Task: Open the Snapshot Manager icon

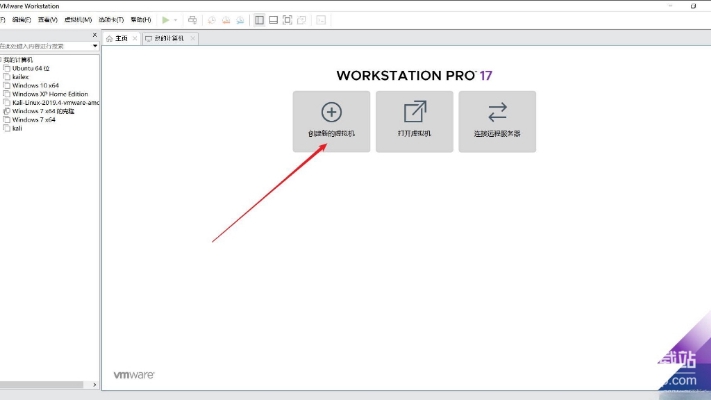Action: [240, 20]
